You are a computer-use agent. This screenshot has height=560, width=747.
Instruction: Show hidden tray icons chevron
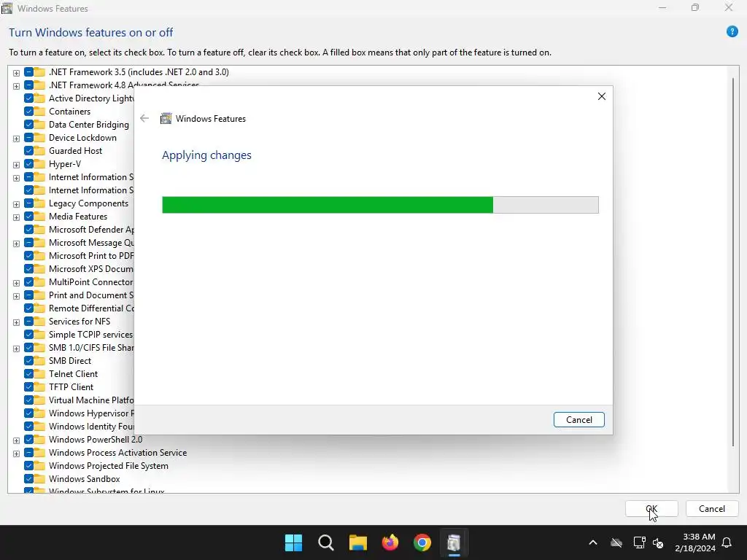(x=592, y=542)
